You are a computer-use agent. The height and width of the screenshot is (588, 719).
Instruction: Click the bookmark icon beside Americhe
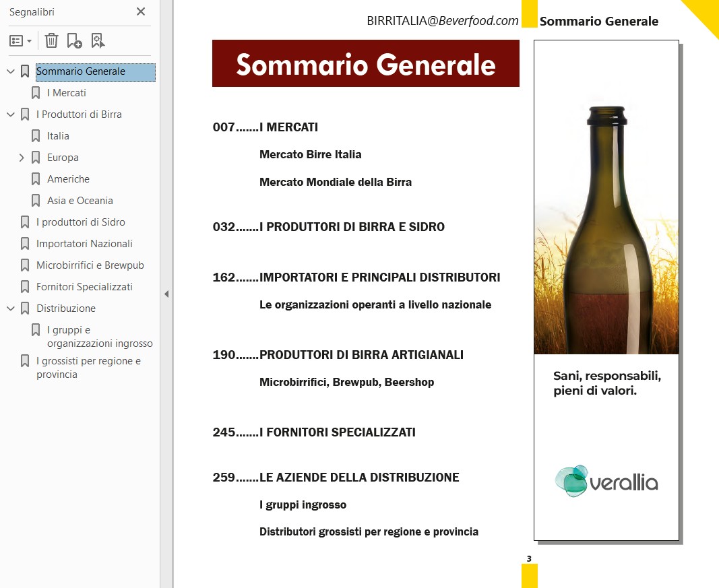click(x=36, y=179)
